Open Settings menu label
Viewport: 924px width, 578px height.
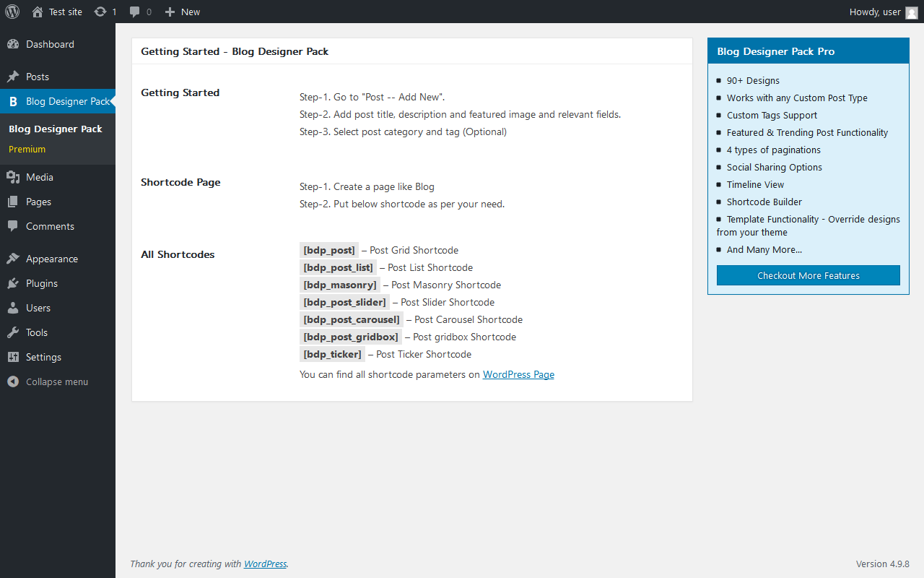(43, 357)
